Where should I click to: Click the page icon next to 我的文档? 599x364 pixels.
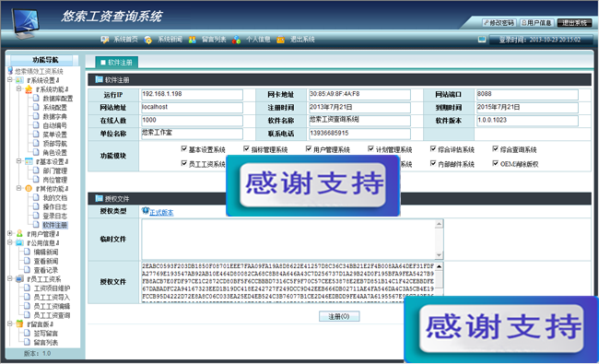coord(36,197)
